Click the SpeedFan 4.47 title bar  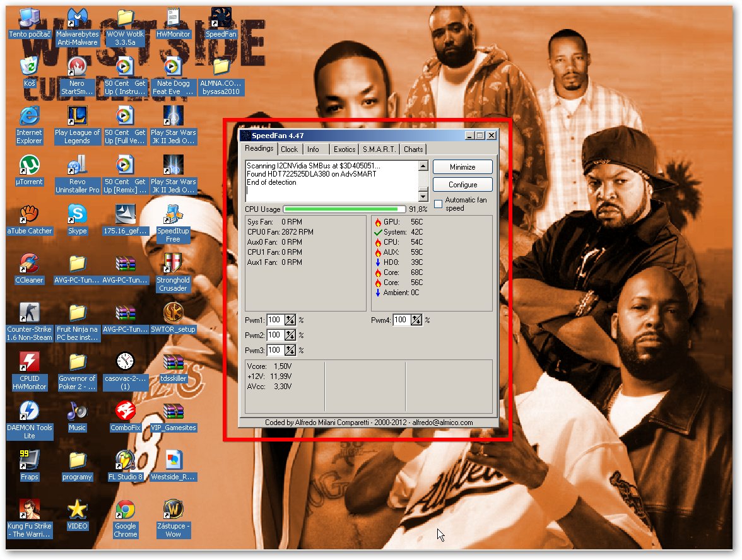point(351,136)
